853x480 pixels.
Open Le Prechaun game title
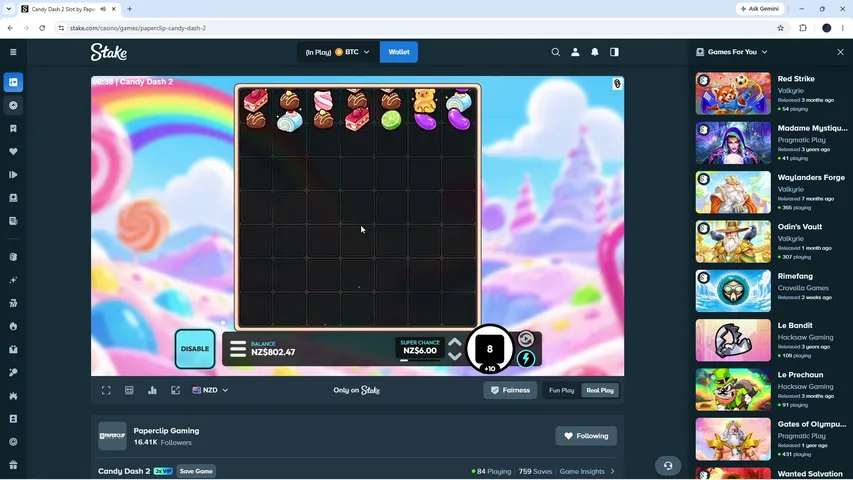(800, 374)
